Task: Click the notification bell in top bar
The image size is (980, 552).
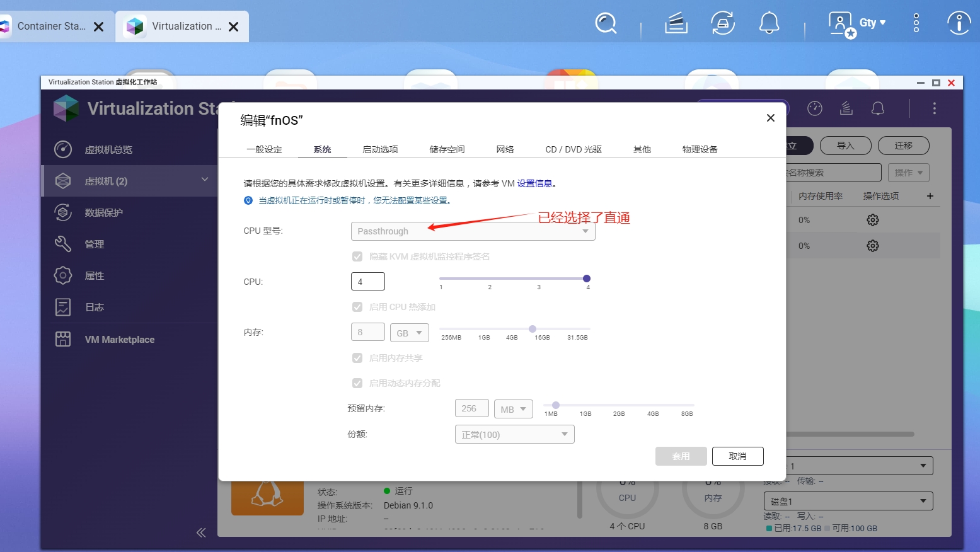Action: tap(769, 24)
